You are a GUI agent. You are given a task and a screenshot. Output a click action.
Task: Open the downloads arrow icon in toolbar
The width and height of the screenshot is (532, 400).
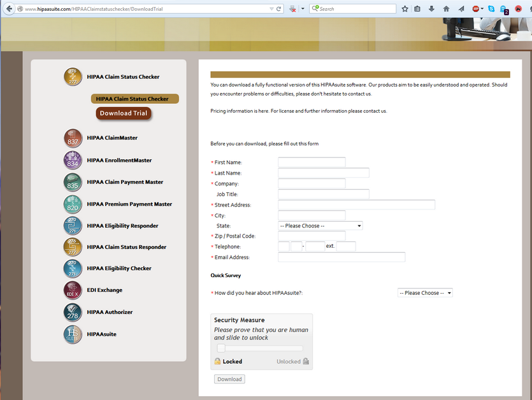[432, 9]
